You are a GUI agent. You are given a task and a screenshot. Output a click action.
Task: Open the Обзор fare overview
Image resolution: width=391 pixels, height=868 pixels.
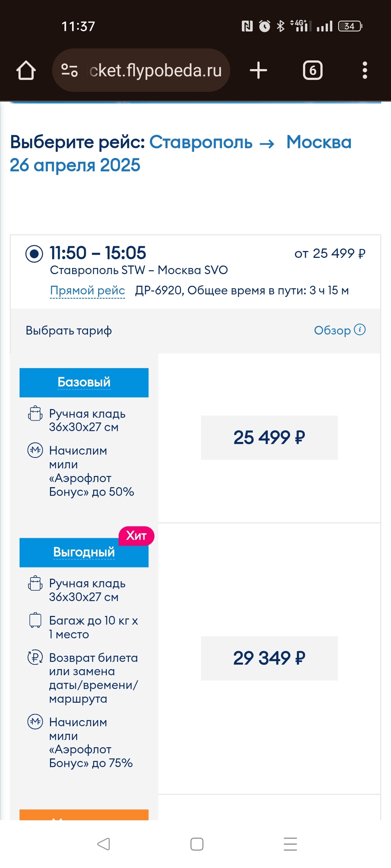(x=332, y=330)
